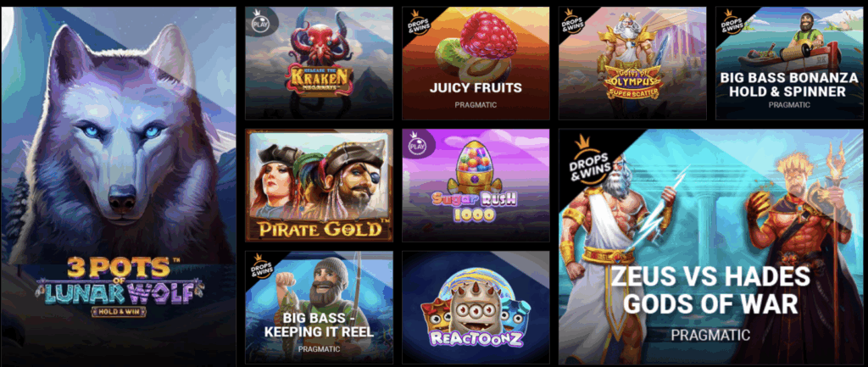Open Gates of Olympus Super Scatter
This screenshot has height=367, width=868.
[632, 63]
